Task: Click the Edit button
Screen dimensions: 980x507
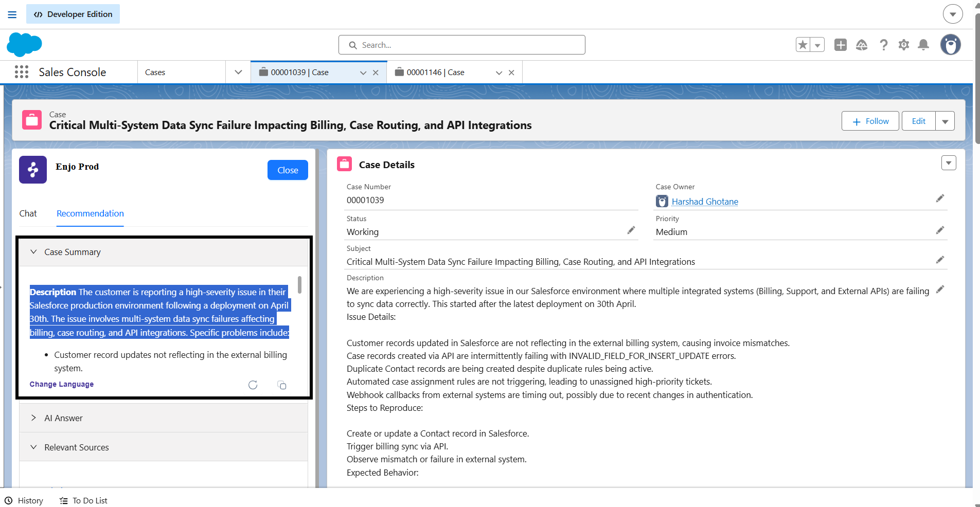Action: [x=919, y=121]
